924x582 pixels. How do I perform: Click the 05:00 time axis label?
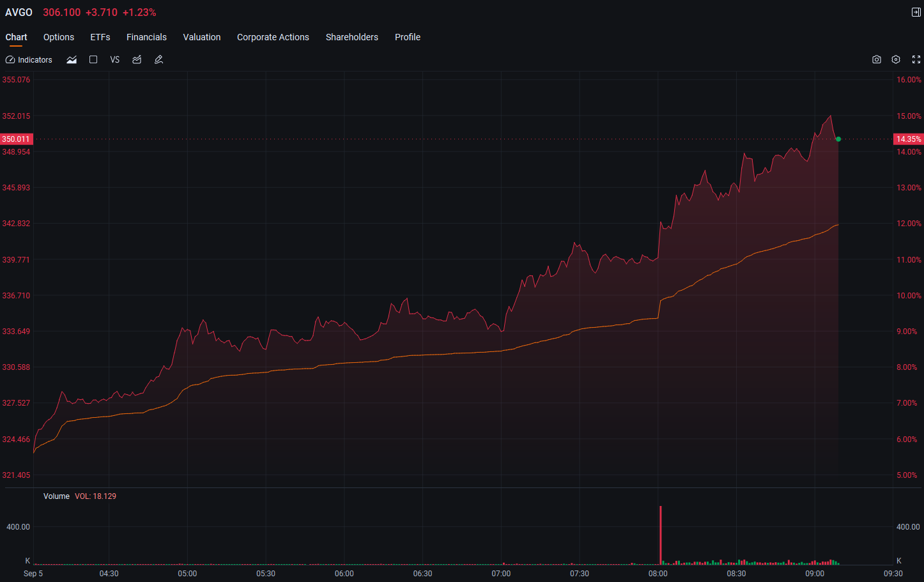pyautogui.click(x=187, y=574)
